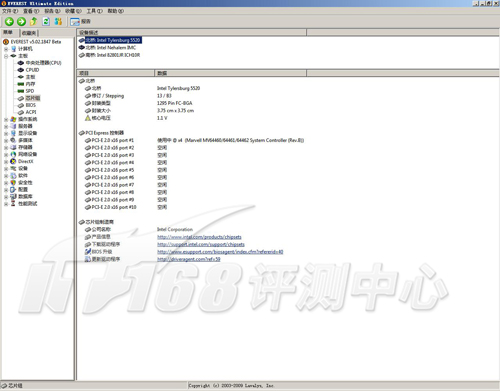Collapse the Motherboard tree node
500x391 pixels.
[x=6, y=56]
